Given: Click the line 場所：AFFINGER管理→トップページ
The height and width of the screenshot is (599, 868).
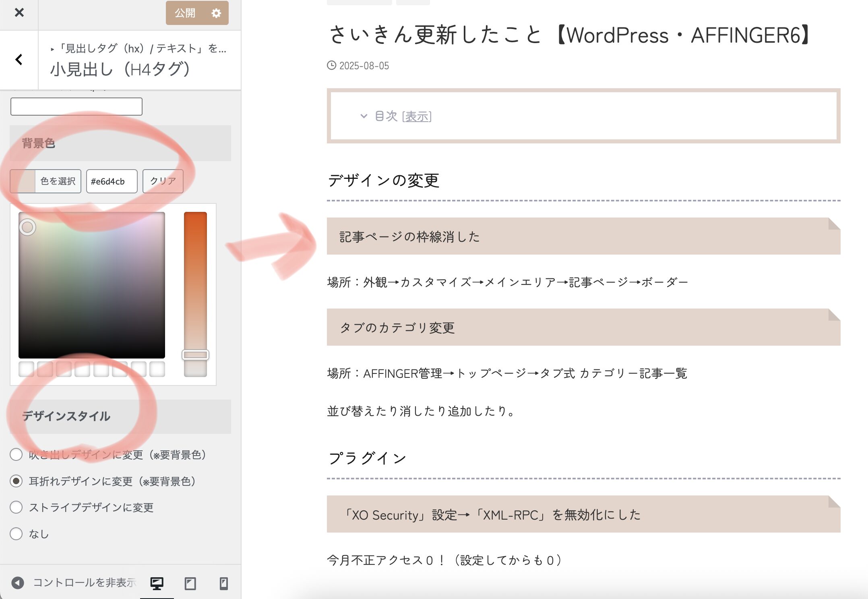Looking at the screenshot, I should [507, 373].
